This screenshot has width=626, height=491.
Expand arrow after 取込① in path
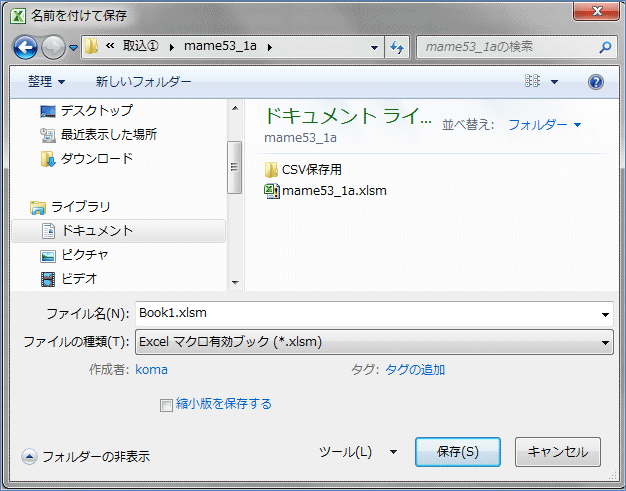pos(172,48)
